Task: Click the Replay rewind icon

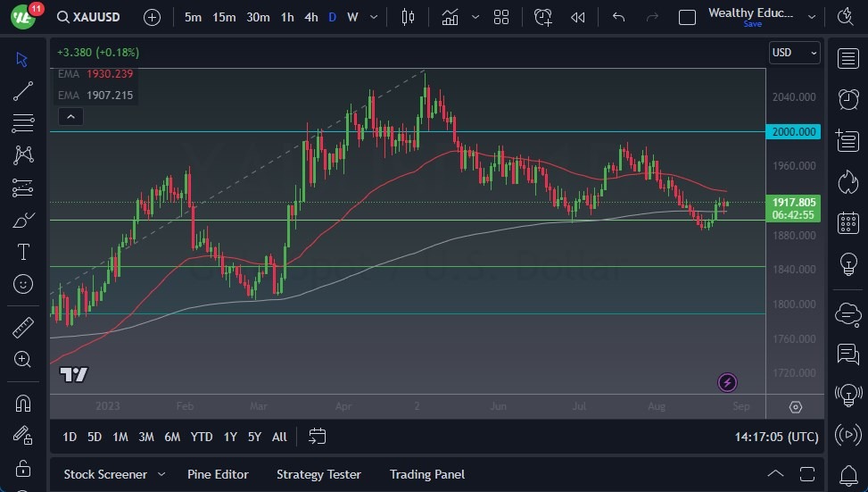Action: pos(578,17)
